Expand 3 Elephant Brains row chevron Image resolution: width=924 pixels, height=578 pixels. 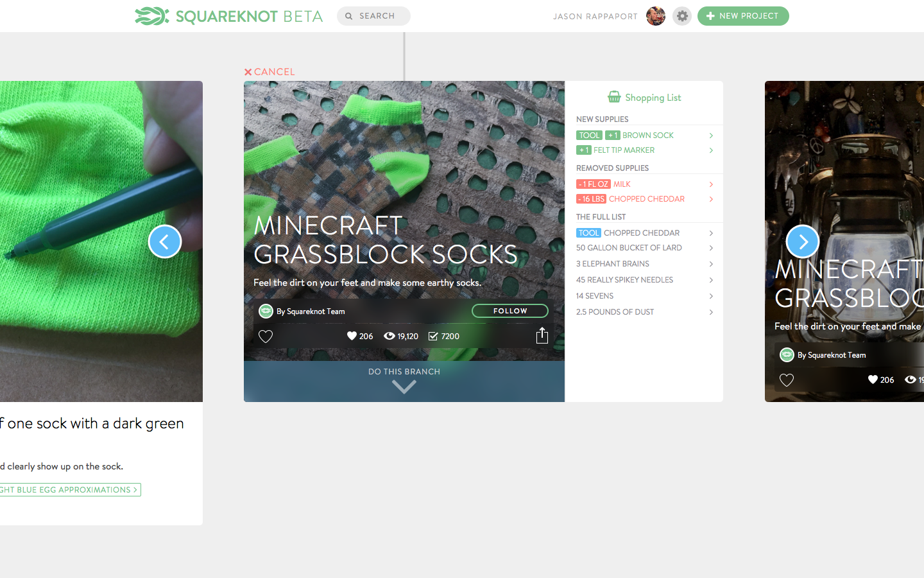coord(711,264)
